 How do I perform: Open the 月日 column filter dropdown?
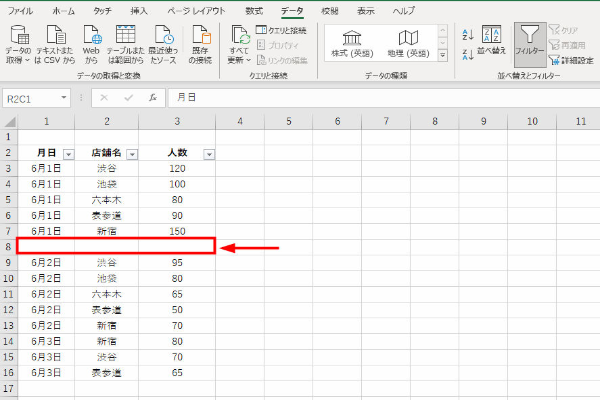(x=69, y=154)
